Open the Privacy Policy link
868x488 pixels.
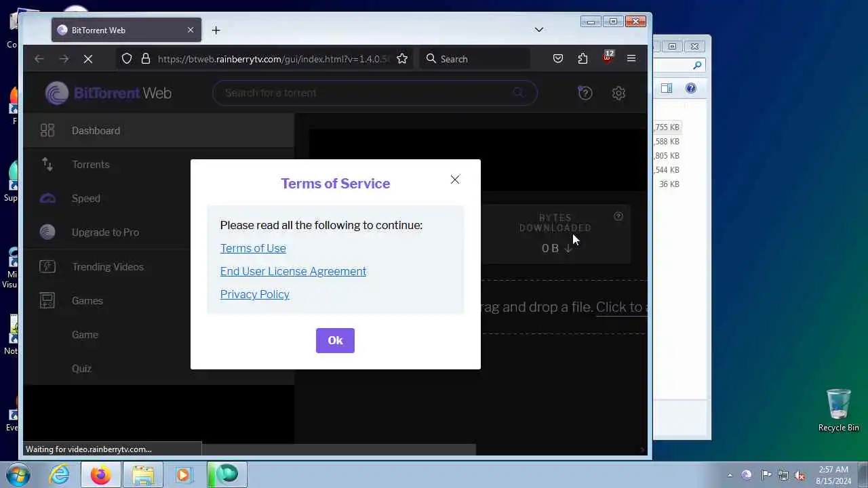(255, 294)
